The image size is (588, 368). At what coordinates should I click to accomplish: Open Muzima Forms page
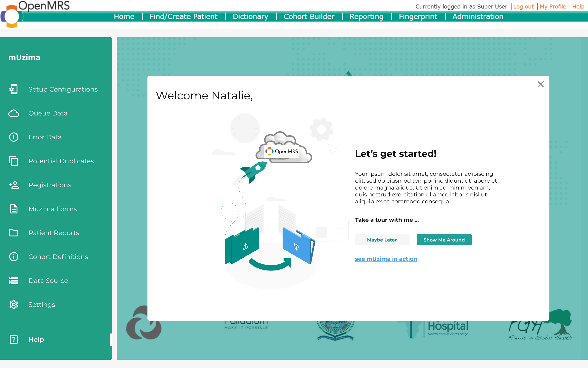coord(56,209)
